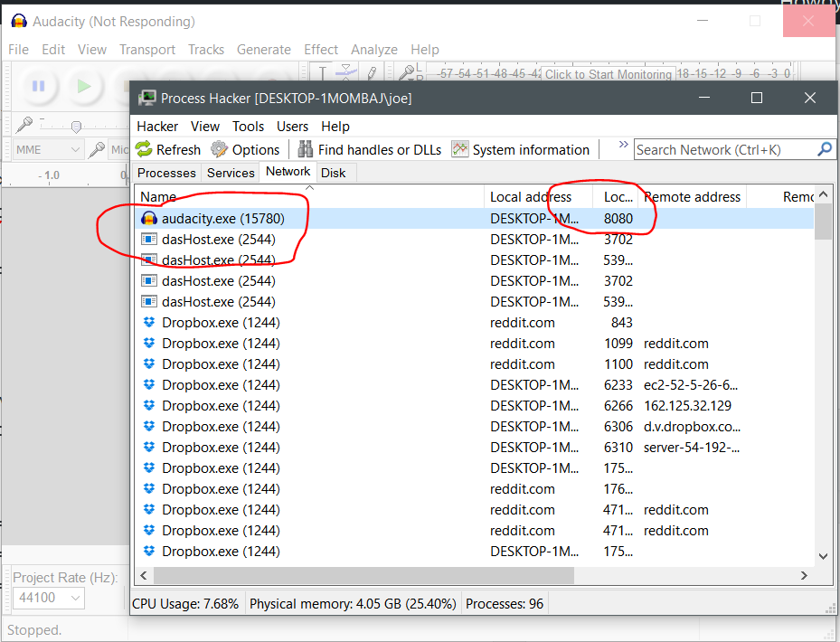Click 'Physical memory: 4.05 GB (25.40%)' in status bar

(353, 604)
